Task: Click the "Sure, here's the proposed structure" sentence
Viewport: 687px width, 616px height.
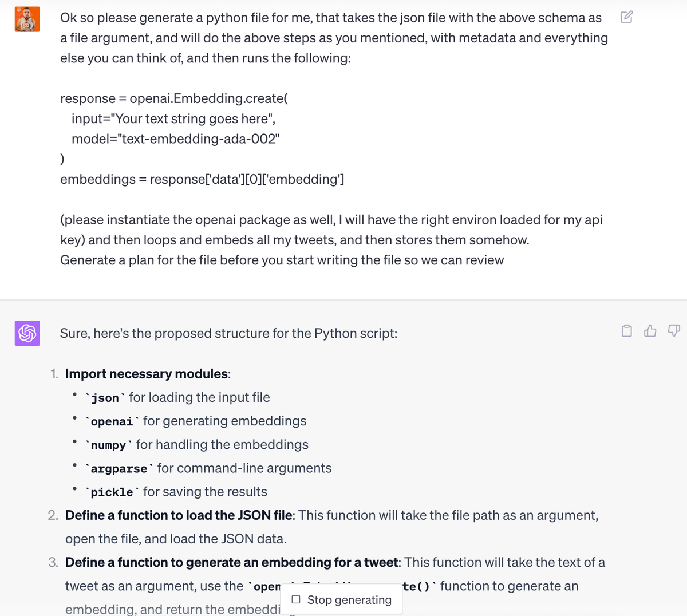Action: click(228, 333)
